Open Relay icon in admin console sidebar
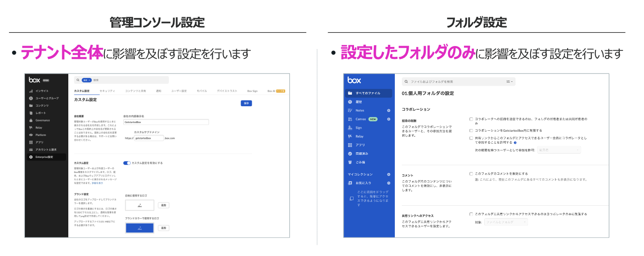 pos(31,128)
